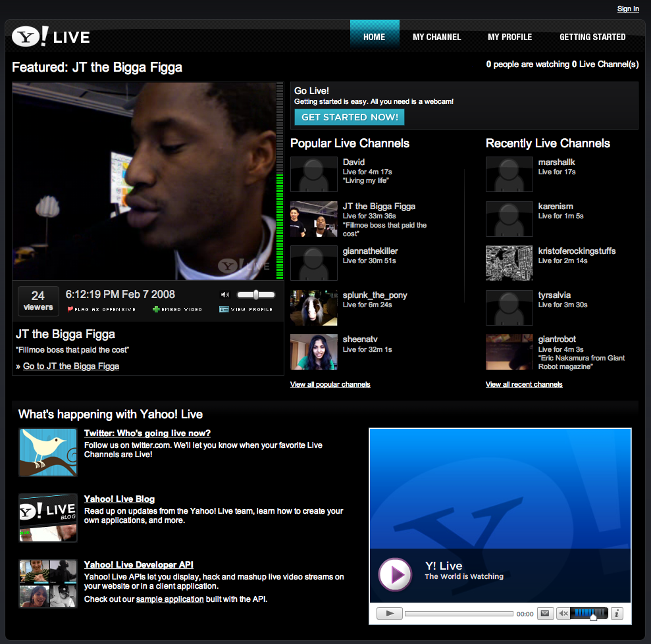Click GET STARTED NOW! button

point(350,117)
